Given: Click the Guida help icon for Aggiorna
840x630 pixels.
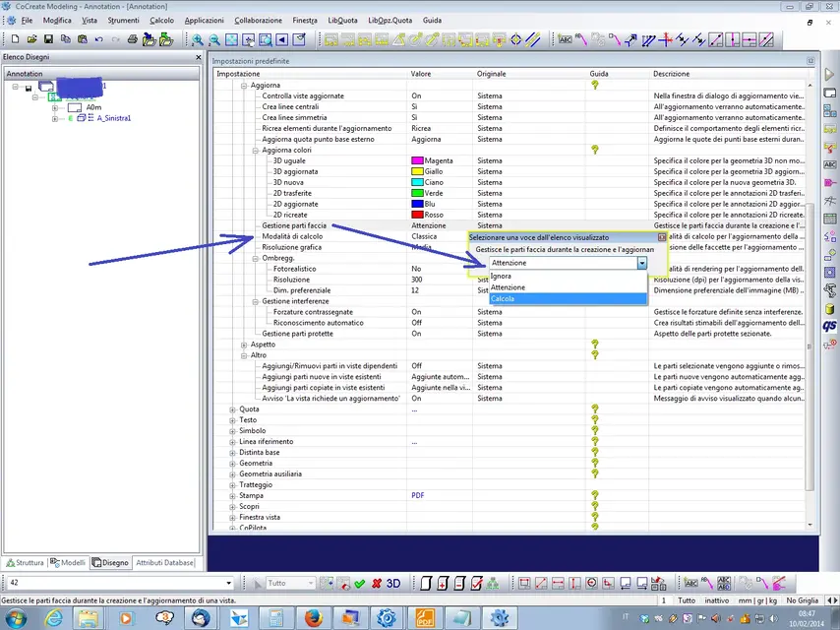Looking at the screenshot, I should pos(595,86).
